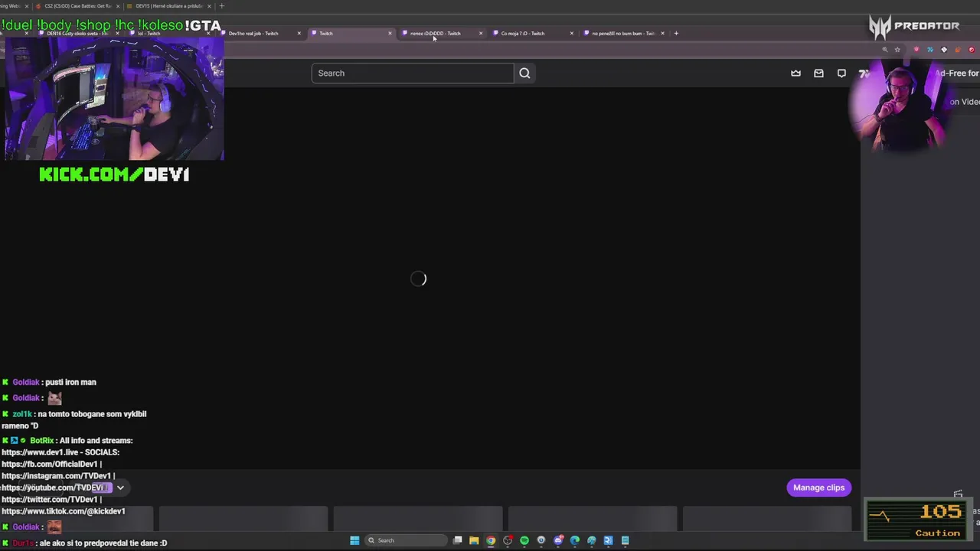Expand the chat overlay chevron dropdown

[x=120, y=487]
